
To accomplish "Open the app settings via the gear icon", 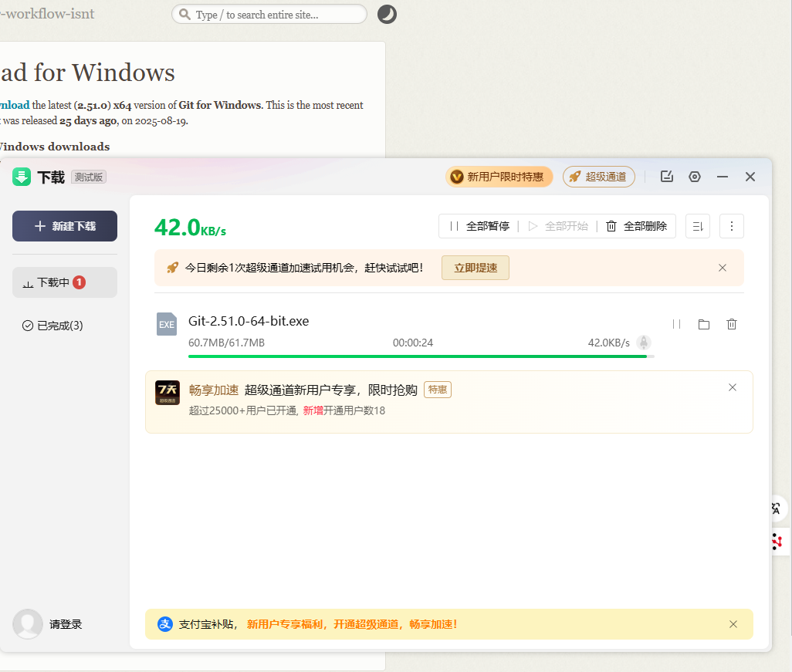I will pos(694,177).
